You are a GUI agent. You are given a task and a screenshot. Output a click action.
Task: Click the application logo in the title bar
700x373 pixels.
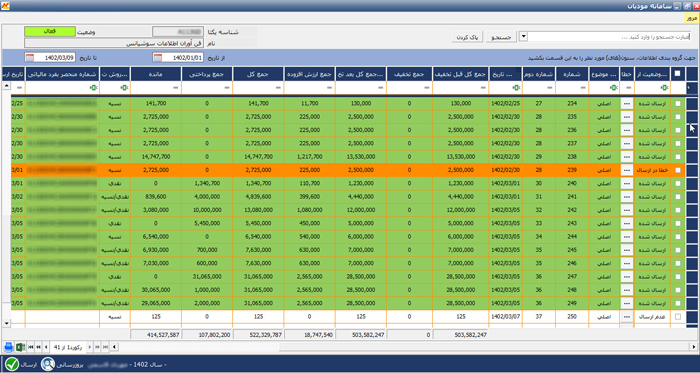[x=5, y=5]
